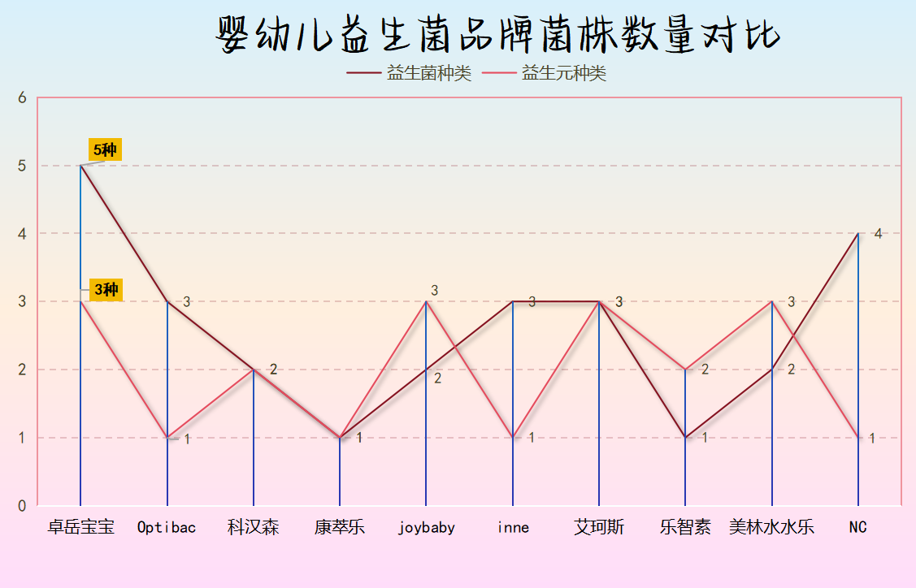Viewport: 916px width, 588px height.
Task: Click the pink-red 益生元种类 legend line marker
Action: point(499,73)
